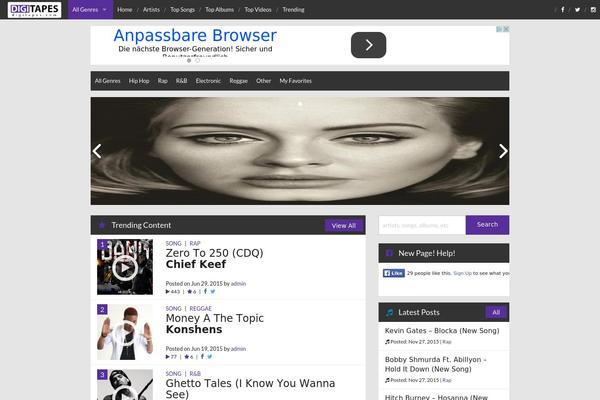The image size is (600, 400).
Task: Open Konshens artist link
Action: click(194, 329)
